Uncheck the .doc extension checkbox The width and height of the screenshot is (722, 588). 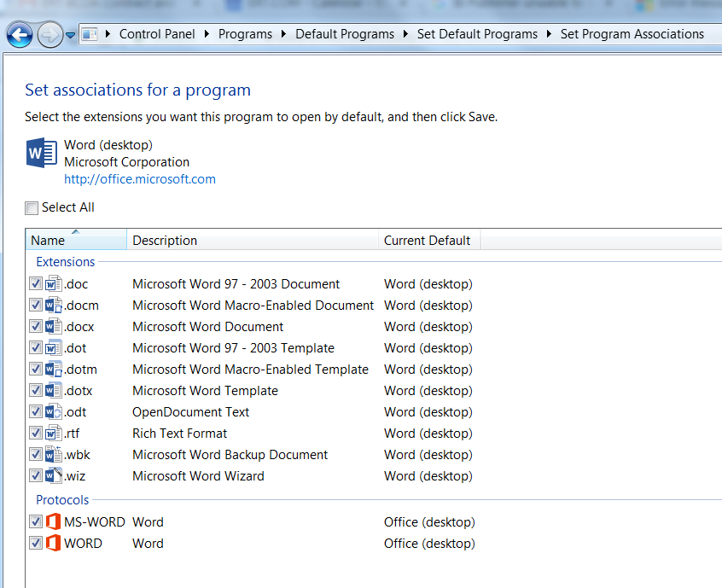[36, 283]
